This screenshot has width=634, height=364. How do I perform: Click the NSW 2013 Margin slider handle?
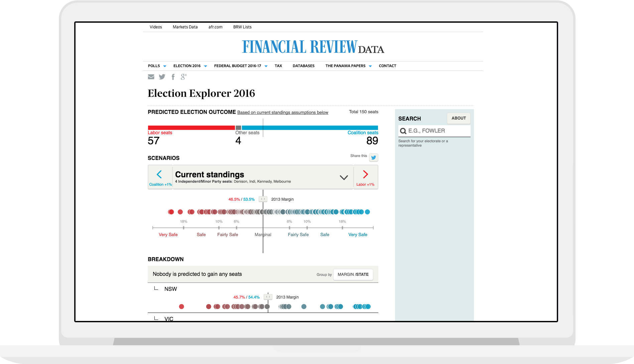(268, 297)
